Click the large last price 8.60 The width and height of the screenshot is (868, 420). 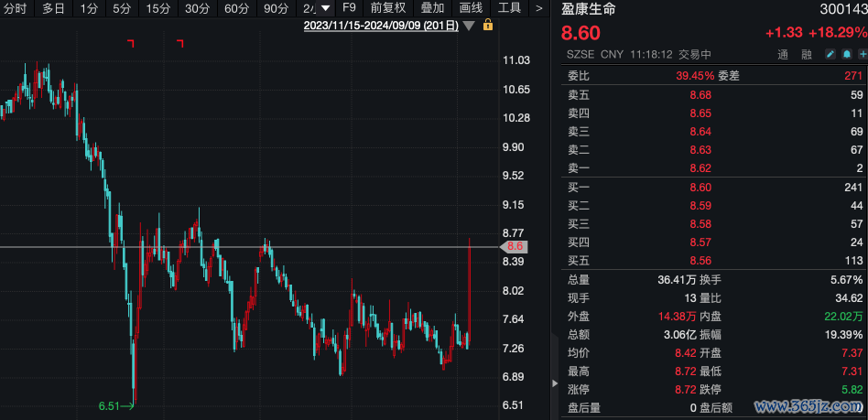click(x=580, y=33)
